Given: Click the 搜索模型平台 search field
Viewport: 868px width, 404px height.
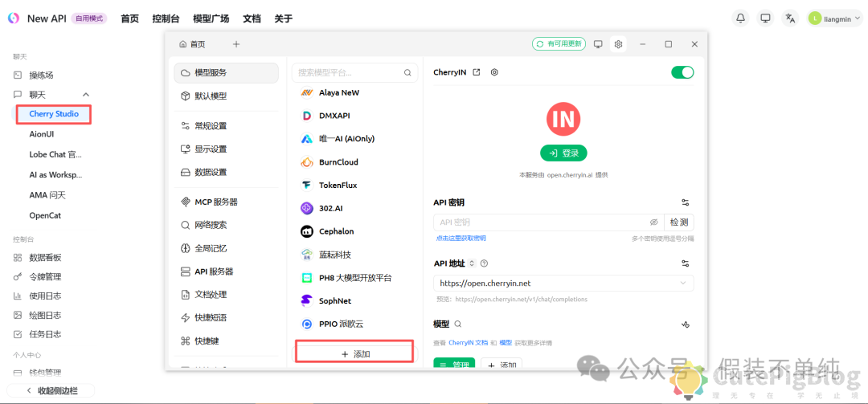Looking at the screenshot, I should [x=354, y=72].
